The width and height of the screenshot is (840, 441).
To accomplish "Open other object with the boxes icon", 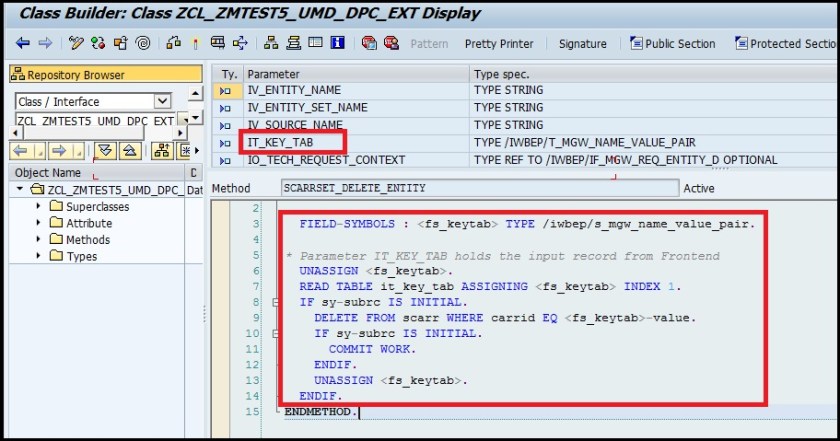I will click(x=121, y=43).
